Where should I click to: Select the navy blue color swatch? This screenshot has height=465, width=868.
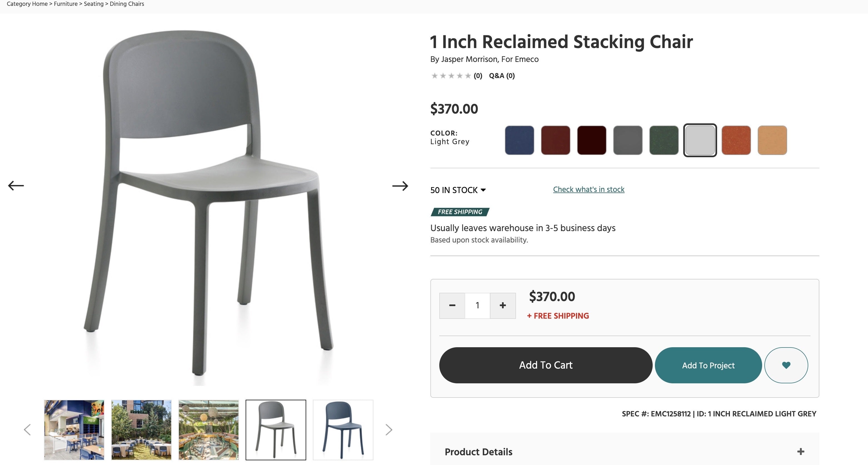coord(519,140)
